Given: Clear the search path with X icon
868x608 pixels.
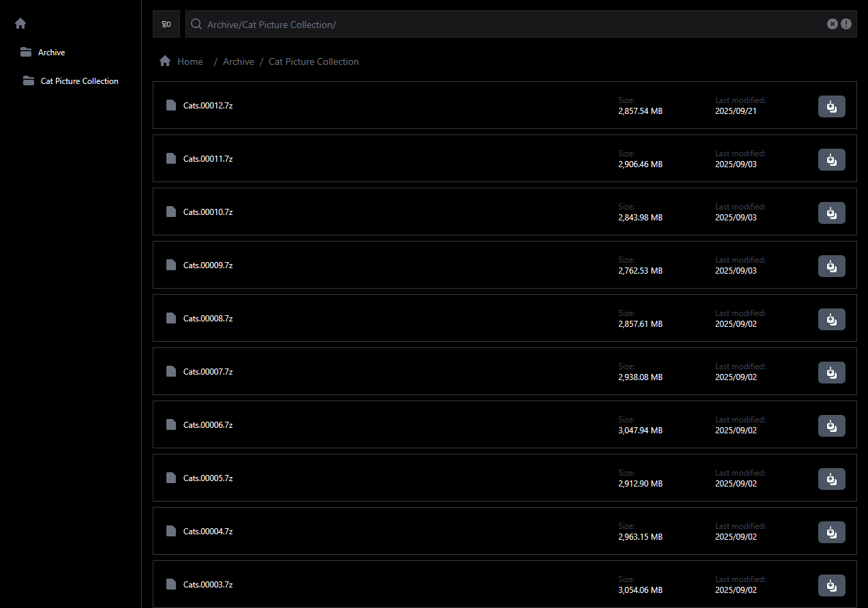Looking at the screenshot, I should tap(832, 24).
